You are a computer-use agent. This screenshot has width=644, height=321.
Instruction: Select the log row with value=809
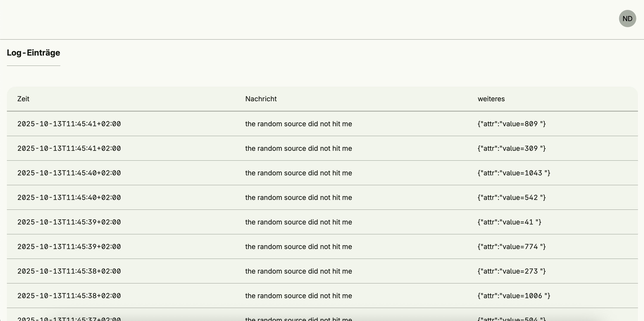click(x=322, y=124)
